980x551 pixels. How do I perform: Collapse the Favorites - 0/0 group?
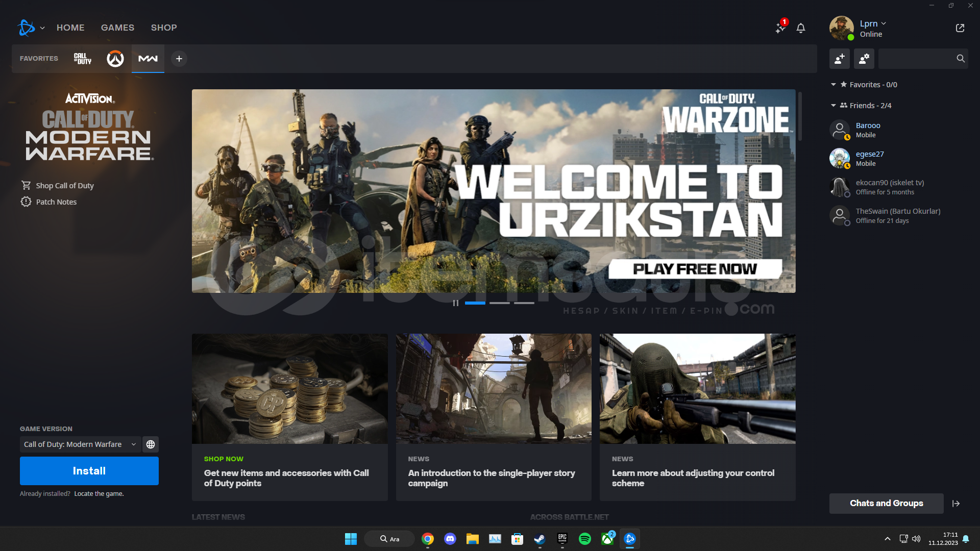834,85
